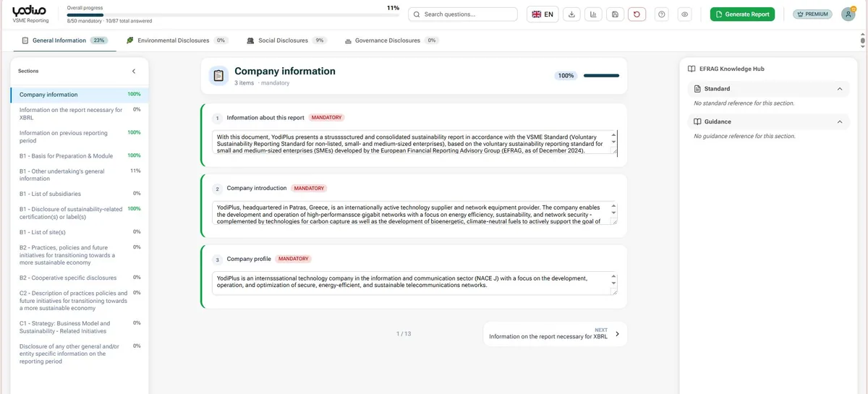868x394 pixels.
Task: Click the 1 / 13 page indicator
Action: click(404, 333)
